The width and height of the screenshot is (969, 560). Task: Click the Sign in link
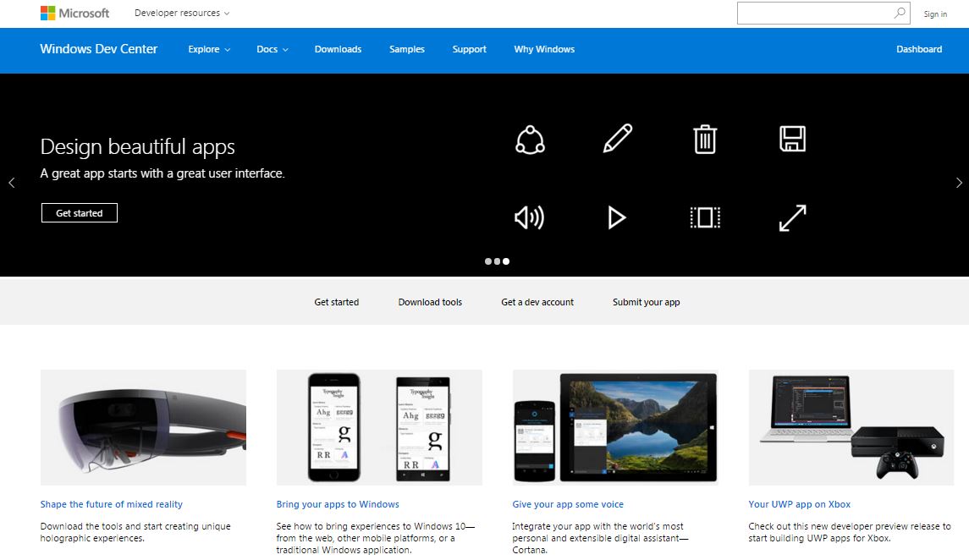click(x=935, y=14)
